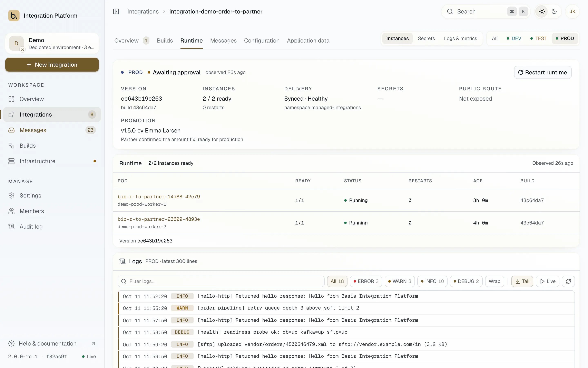Switch to the Secrets sub-tab
This screenshot has height=368, width=588.
click(x=426, y=38)
